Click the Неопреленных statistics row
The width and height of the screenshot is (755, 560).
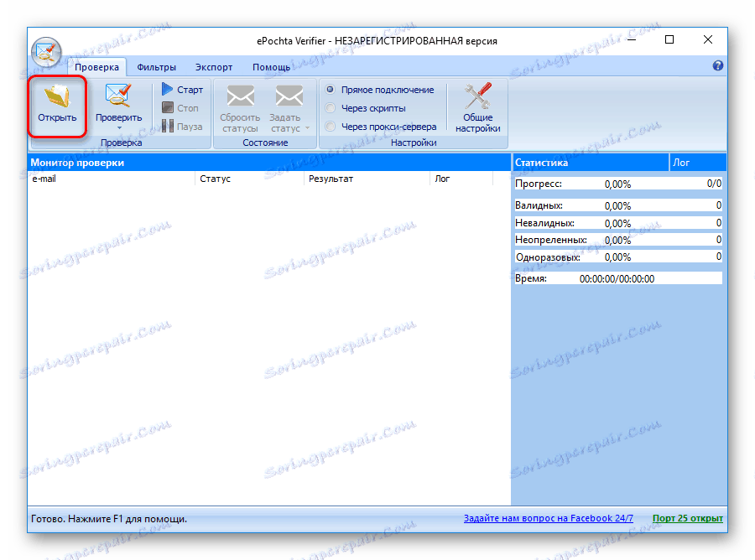pos(618,240)
